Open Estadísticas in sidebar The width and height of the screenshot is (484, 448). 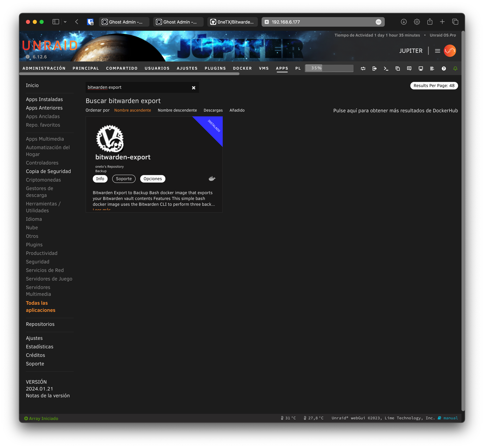click(39, 347)
